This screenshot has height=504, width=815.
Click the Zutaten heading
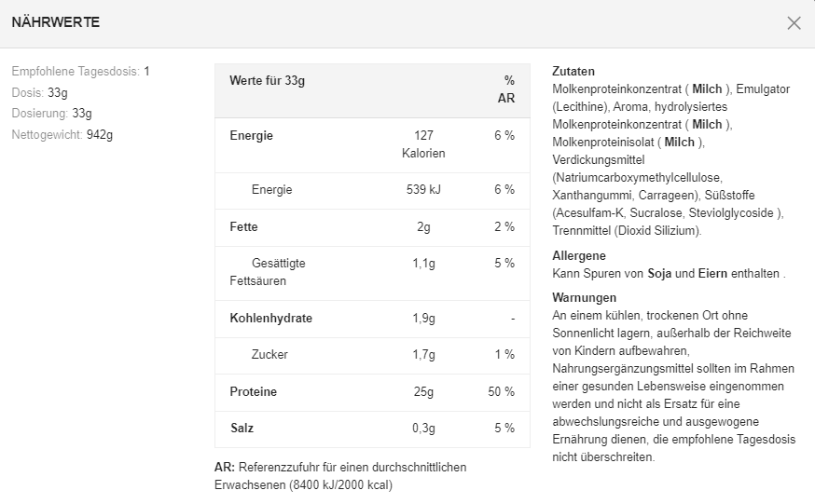coord(573,72)
